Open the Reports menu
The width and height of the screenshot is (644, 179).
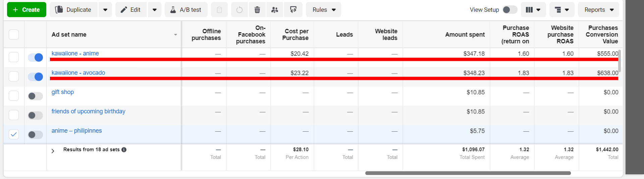pos(598,10)
